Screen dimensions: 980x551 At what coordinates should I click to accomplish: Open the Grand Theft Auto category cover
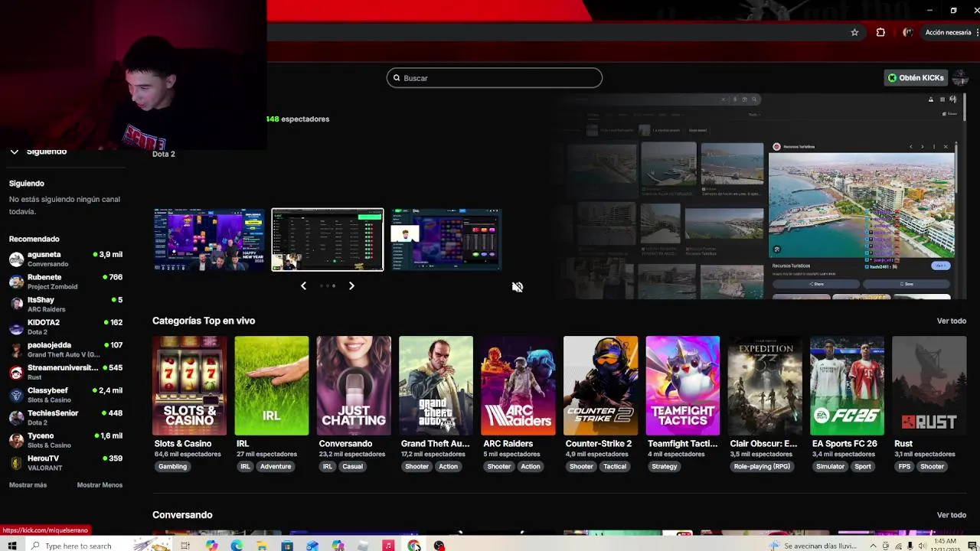point(436,386)
